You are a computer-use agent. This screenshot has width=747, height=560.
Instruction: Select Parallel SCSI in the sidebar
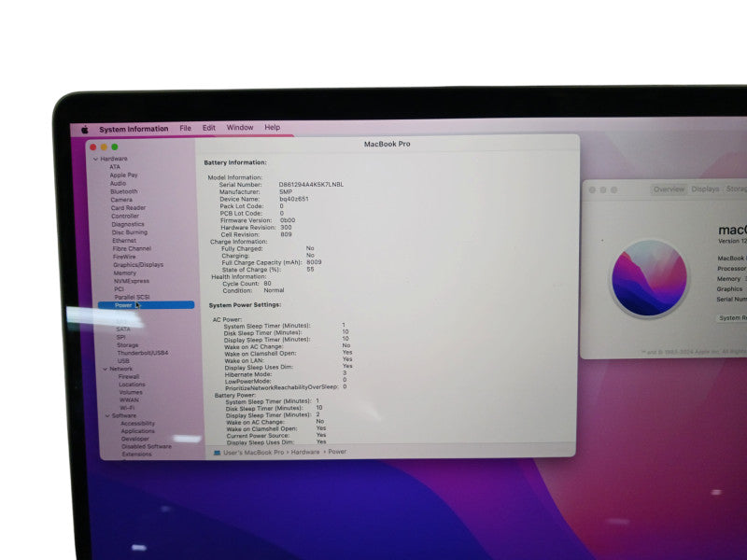click(132, 297)
